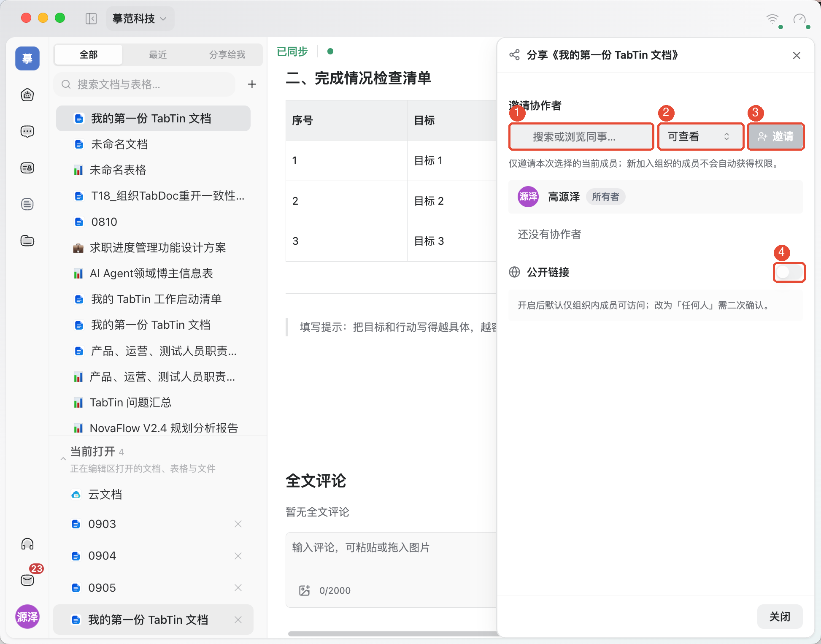Click the globe icon beside 公开链接
Image resolution: width=821 pixels, height=644 pixels.
click(514, 272)
